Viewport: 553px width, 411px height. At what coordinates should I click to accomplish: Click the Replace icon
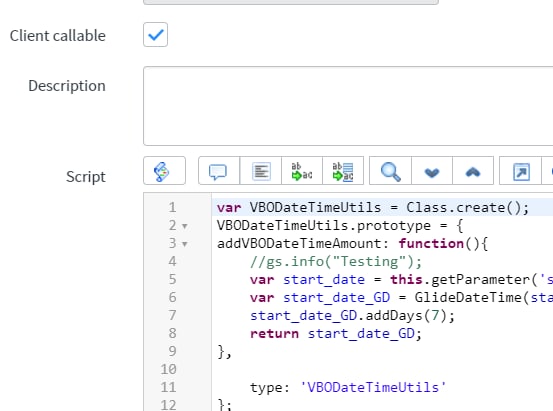pos(302,171)
